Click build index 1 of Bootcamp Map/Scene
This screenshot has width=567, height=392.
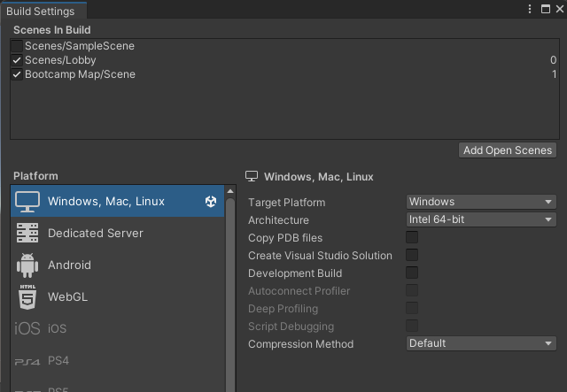pos(554,74)
